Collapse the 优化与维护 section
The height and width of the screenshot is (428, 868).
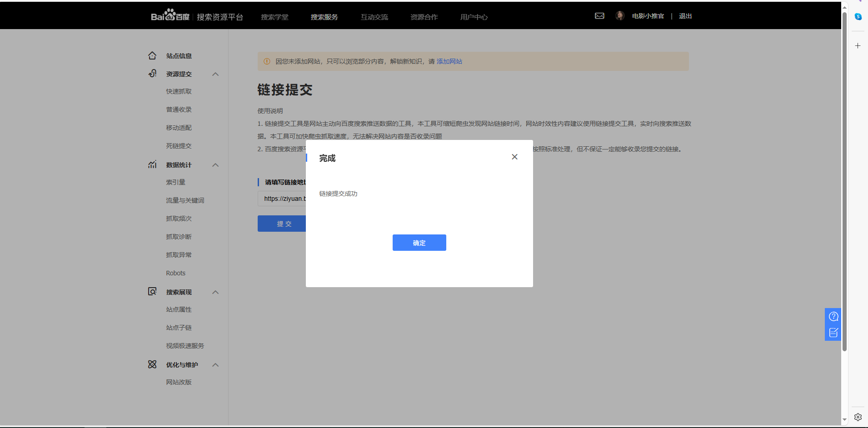point(215,364)
